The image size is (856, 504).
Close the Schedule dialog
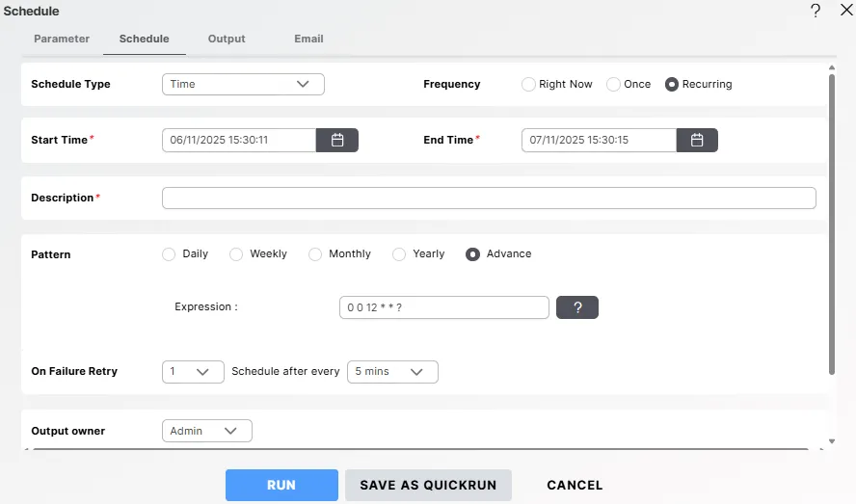click(845, 11)
